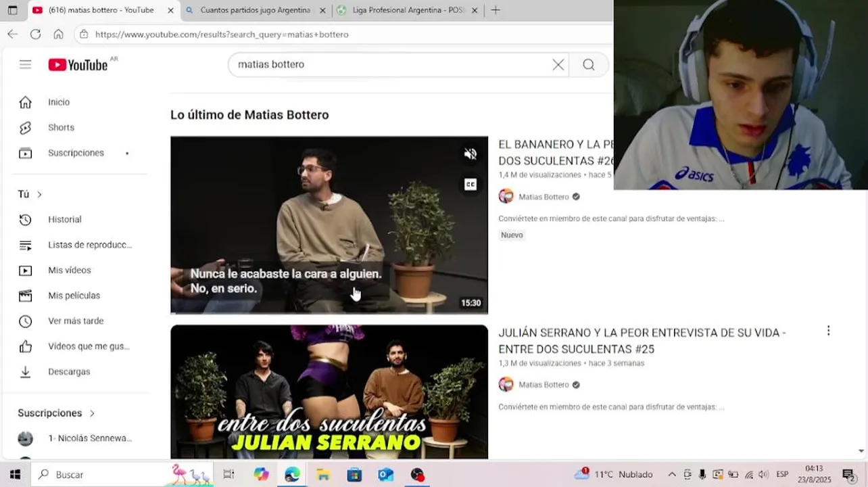Open three-dot menu for Julián Serrano video
The image size is (868, 487).
click(x=828, y=331)
